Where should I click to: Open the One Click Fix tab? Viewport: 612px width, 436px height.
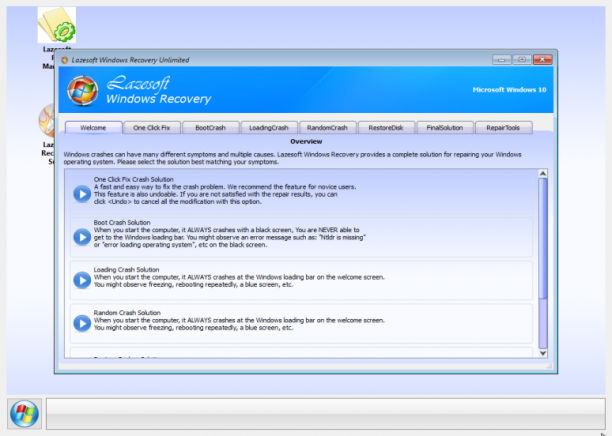[x=151, y=128]
